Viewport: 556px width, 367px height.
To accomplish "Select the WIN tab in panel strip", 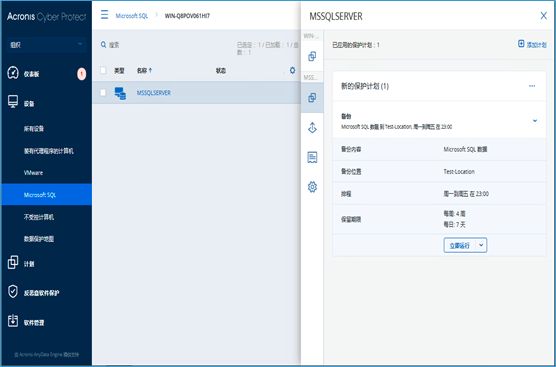I will (x=312, y=36).
